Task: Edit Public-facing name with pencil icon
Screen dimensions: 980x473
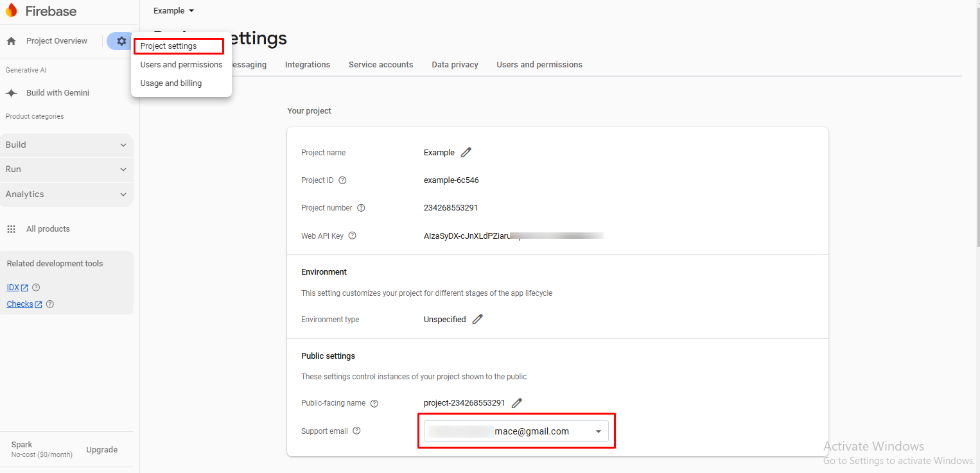Action: point(516,403)
